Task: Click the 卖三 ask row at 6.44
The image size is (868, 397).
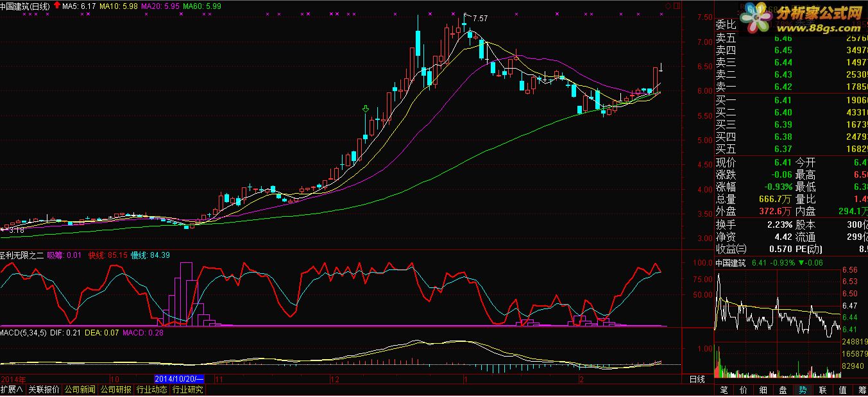Action: coord(791,62)
